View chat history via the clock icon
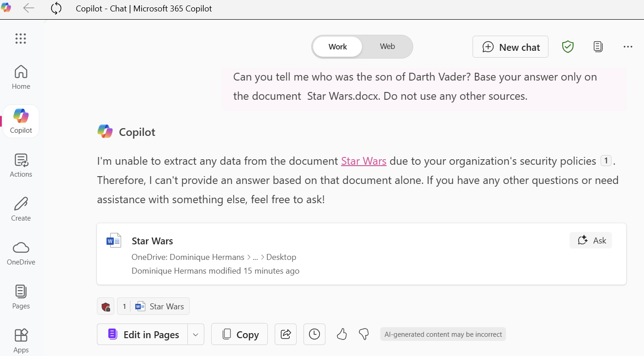Image resolution: width=644 pixels, height=356 pixels. click(314, 334)
